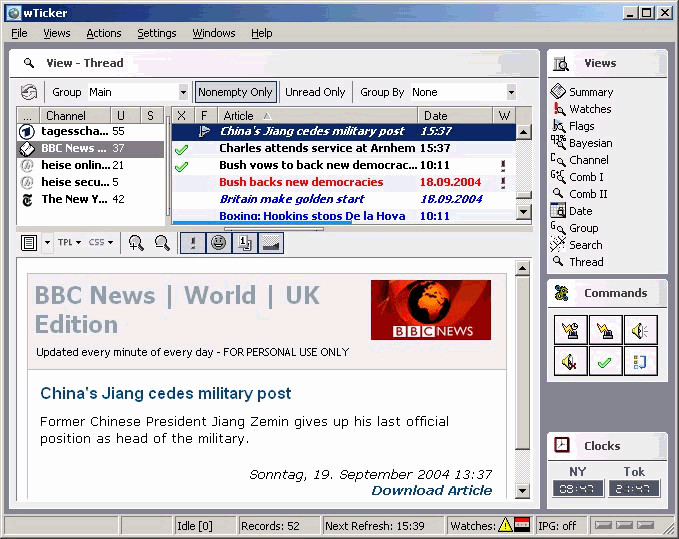Open the Bayesian view
This screenshot has width=679, height=539.
pyautogui.click(x=582, y=143)
